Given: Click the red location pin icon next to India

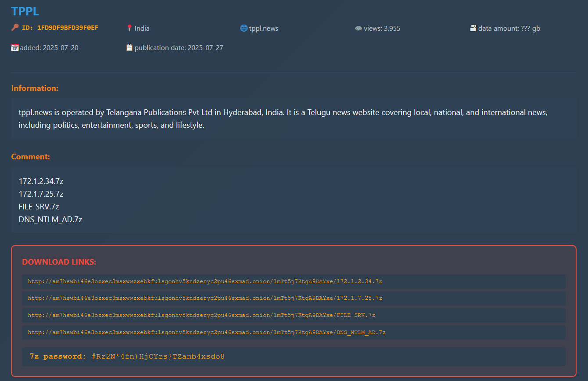Looking at the screenshot, I should [129, 28].
